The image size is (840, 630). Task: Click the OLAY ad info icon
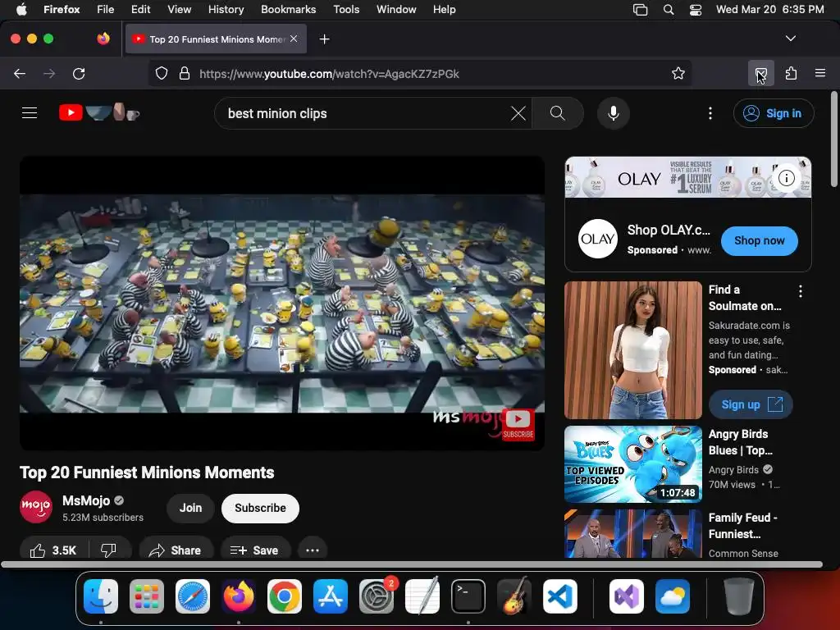pos(786,178)
